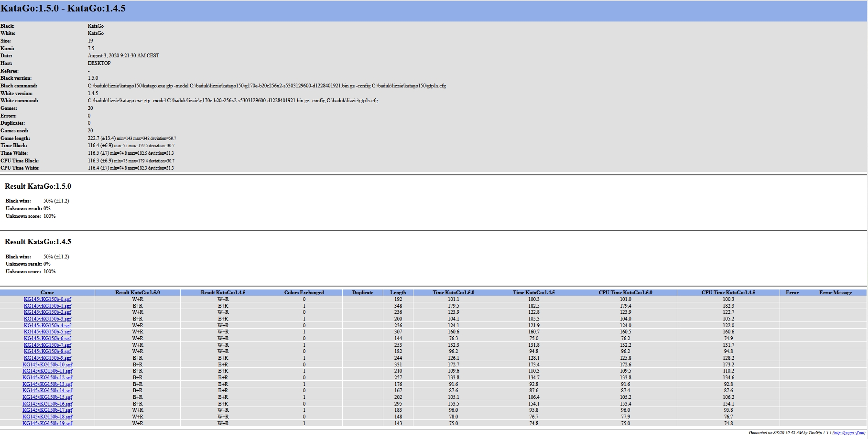Select the KG145vKG150b-17.sgf link
The height and width of the screenshot is (439, 868).
(x=47, y=410)
